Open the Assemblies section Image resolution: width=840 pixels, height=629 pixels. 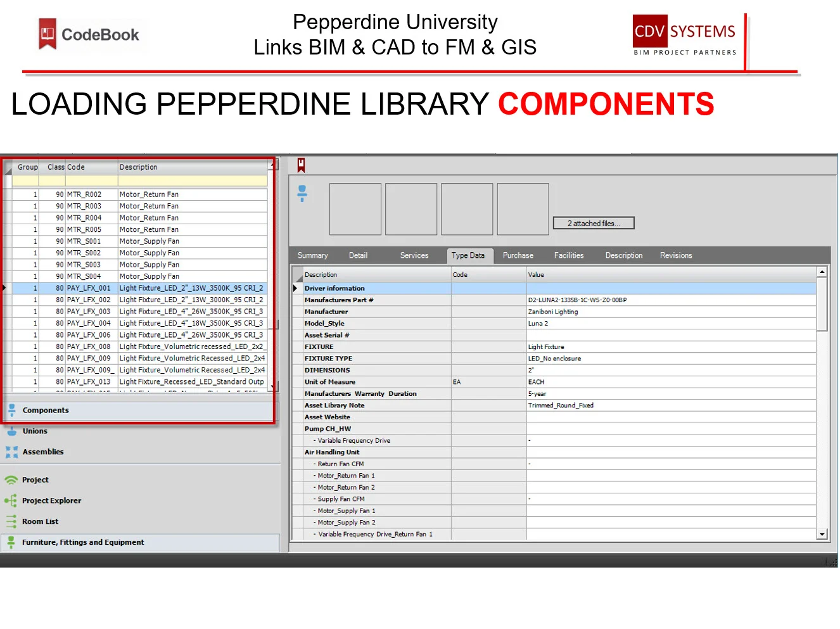click(x=43, y=452)
